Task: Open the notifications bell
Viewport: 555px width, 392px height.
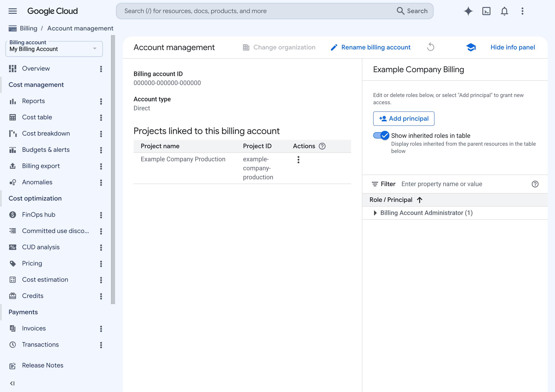Action: pyautogui.click(x=504, y=11)
